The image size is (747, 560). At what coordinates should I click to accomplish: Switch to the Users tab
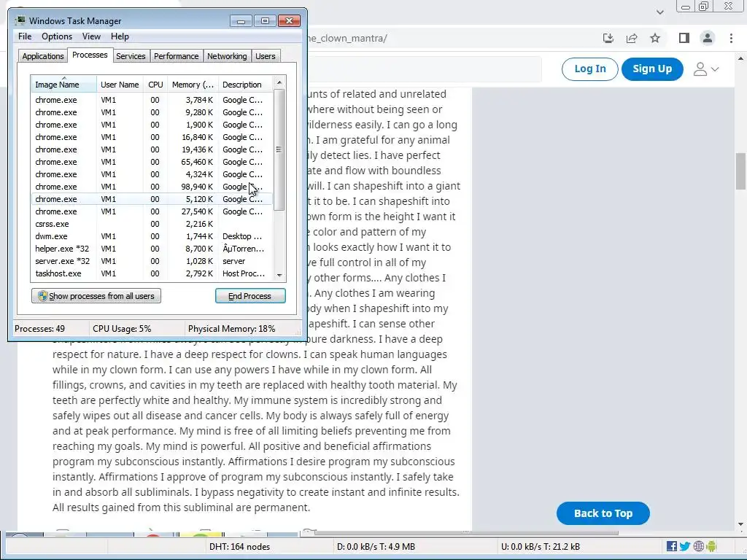(x=266, y=56)
